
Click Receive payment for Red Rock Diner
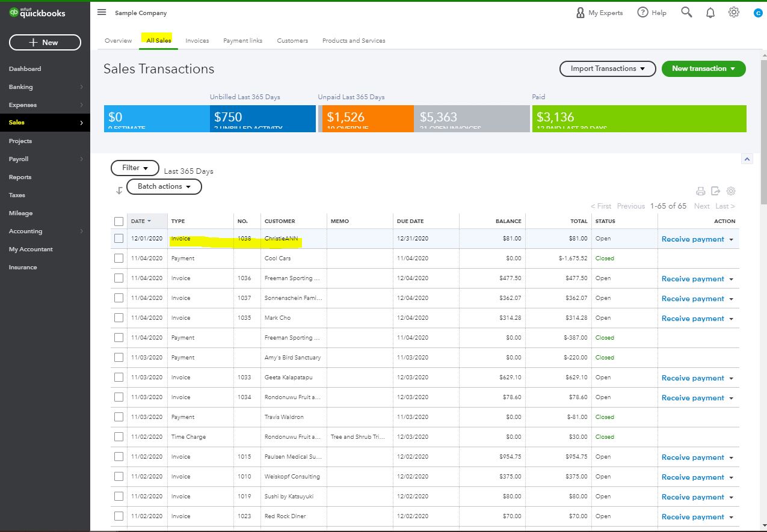[693, 517]
